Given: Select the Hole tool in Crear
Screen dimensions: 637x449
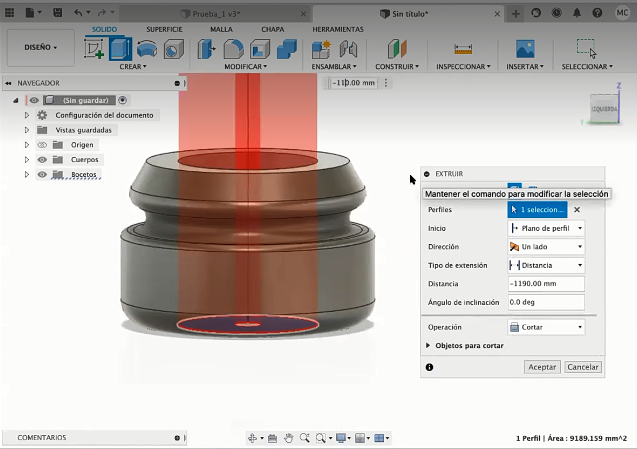Looking at the screenshot, I should (173, 49).
